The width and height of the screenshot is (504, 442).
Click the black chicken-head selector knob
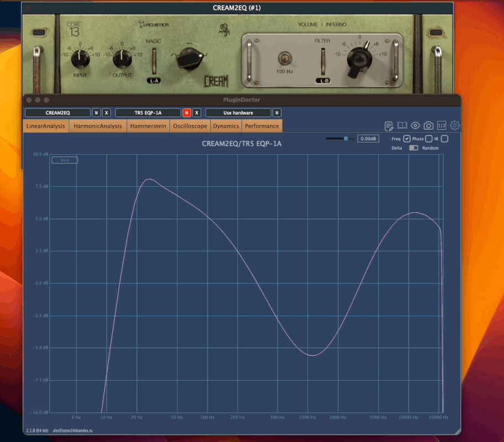pyautogui.click(x=190, y=59)
